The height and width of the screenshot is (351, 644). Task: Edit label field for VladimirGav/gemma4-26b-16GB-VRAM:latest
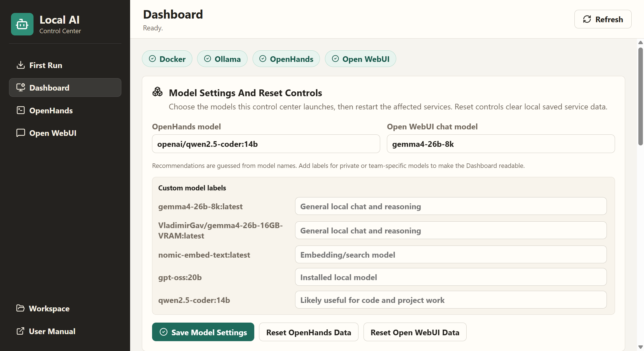[451, 230]
